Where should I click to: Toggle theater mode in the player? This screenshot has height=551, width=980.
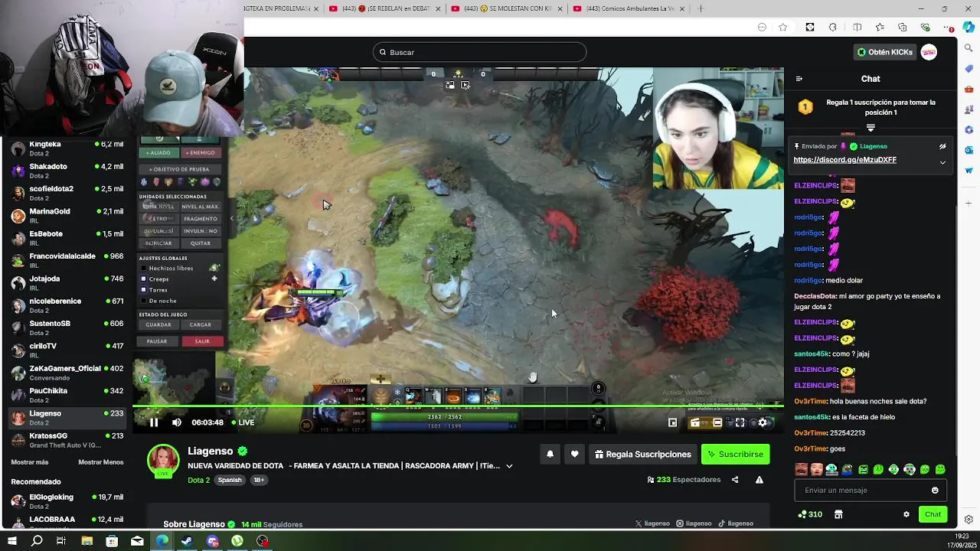717,422
